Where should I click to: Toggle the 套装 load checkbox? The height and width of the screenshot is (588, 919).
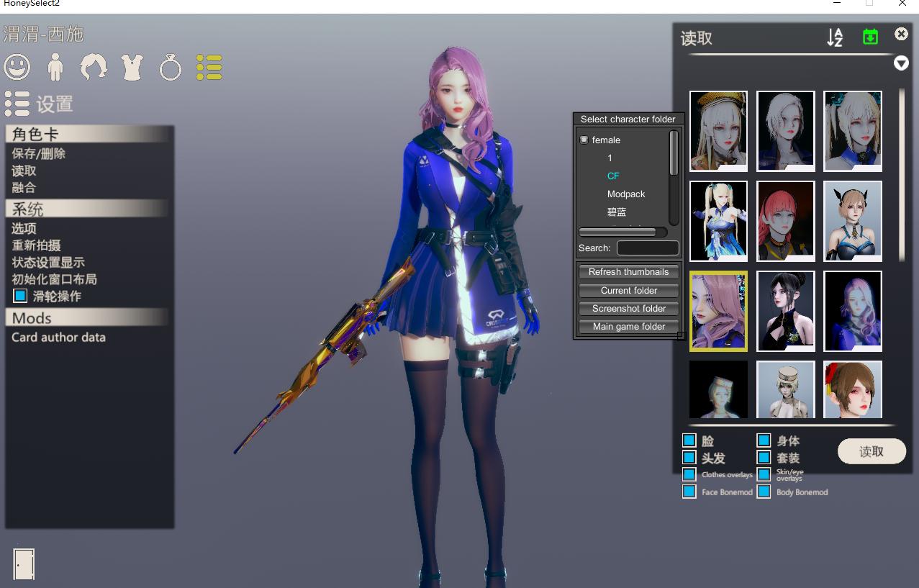[764, 457]
